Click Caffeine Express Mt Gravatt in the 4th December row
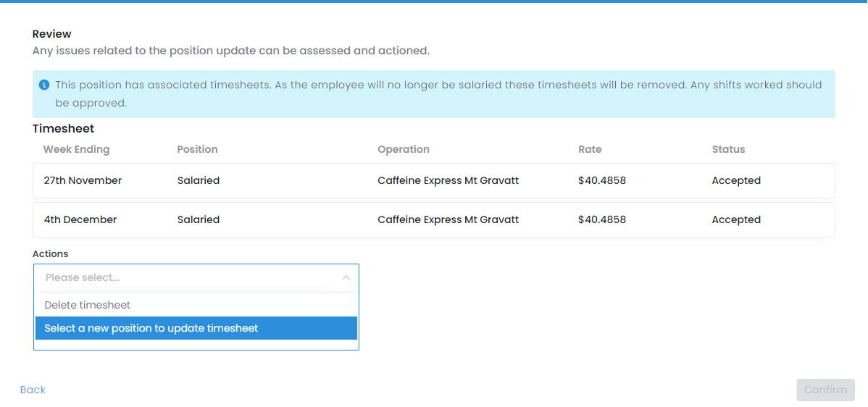Image resolution: width=868 pixels, height=407 pixels. (x=448, y=219)
